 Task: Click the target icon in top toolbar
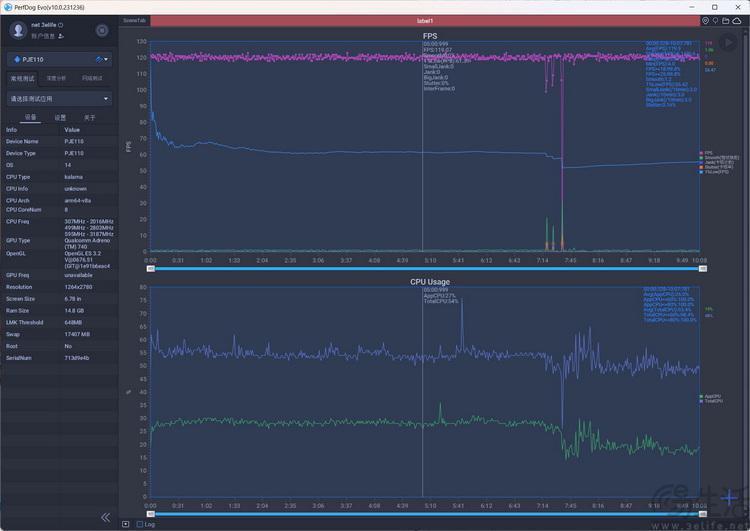(x=706, y=21)
